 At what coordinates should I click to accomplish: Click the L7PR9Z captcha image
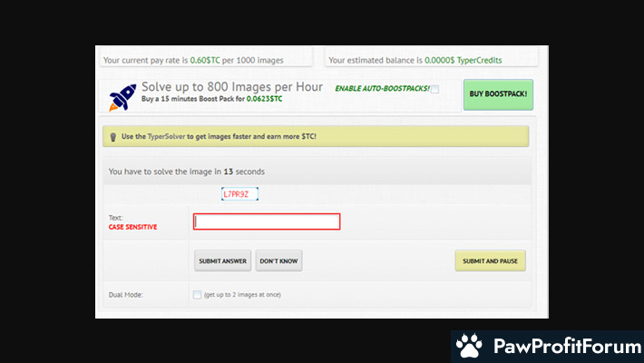tap(239, 194)
